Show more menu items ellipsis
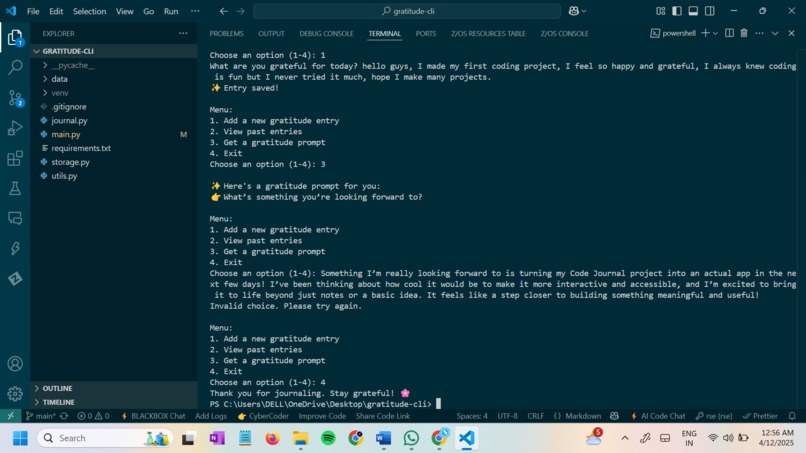Image resolution: width=806 pixels, height=453 pixels. 195,11
